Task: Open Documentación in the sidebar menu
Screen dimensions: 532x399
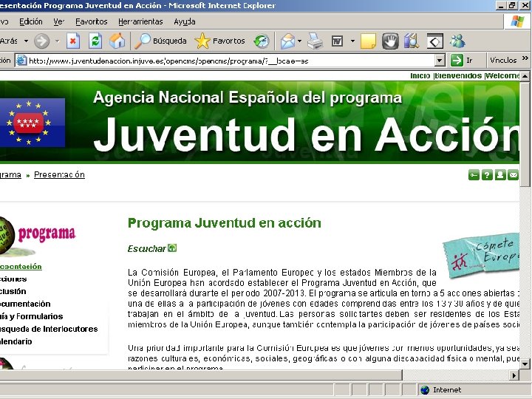Action: click(x=25, y=304)
